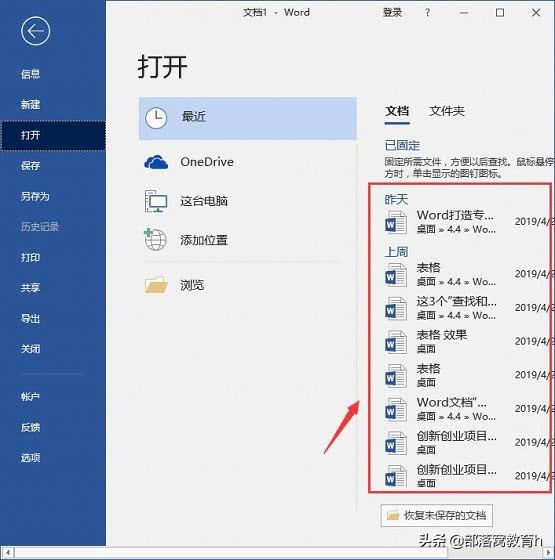
Task: Switch to the 文件夹 tab
Action: 447,111
